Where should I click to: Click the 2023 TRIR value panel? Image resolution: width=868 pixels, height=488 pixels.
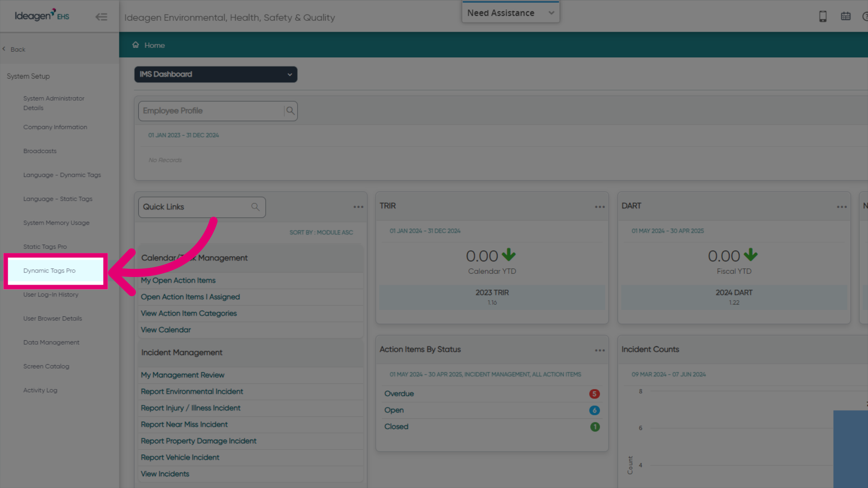coord(492,297)
